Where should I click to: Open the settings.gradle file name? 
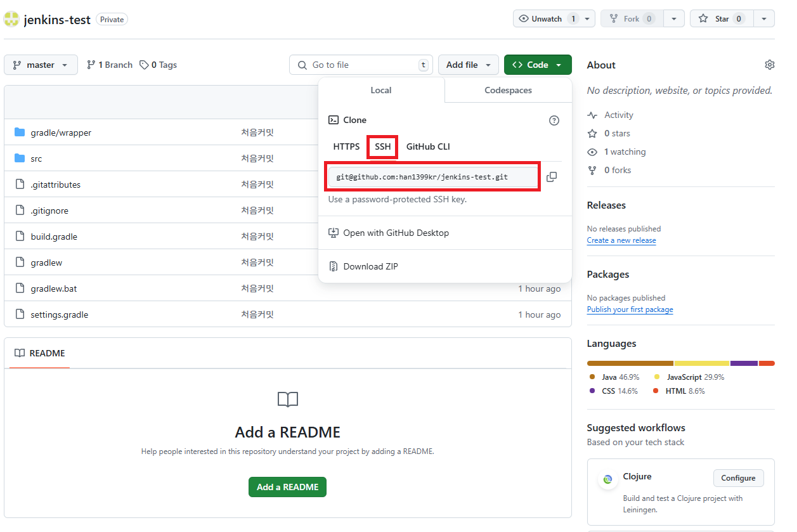pos(60,315)
